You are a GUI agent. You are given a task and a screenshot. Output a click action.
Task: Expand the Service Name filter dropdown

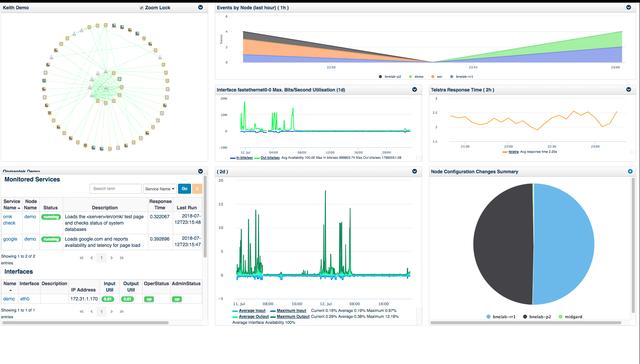click(160, 189)
